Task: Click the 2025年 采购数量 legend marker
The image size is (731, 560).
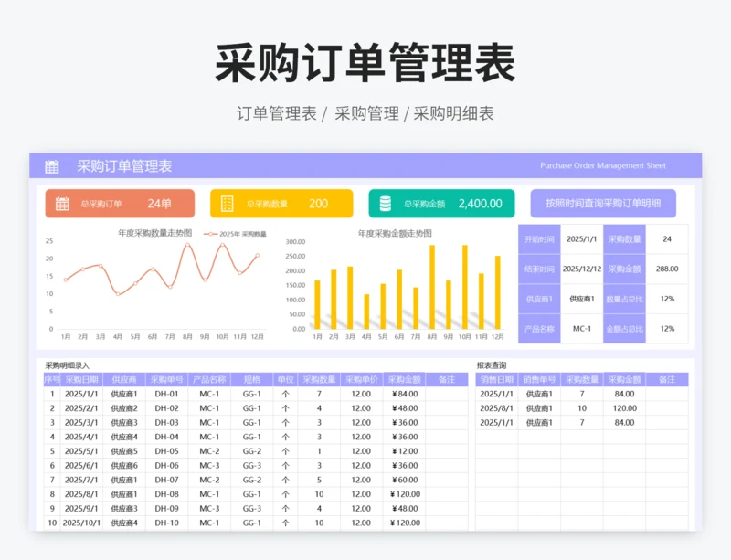Action: [211, 234]
